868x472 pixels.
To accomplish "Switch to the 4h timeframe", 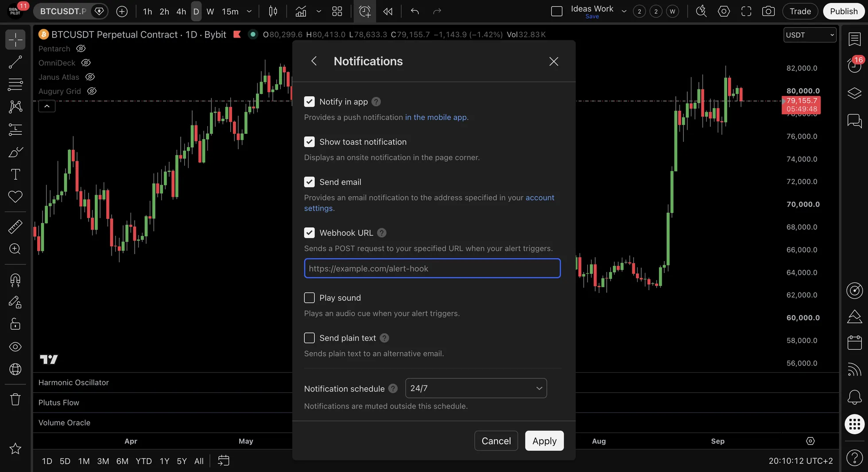I will tap(181, 11).
